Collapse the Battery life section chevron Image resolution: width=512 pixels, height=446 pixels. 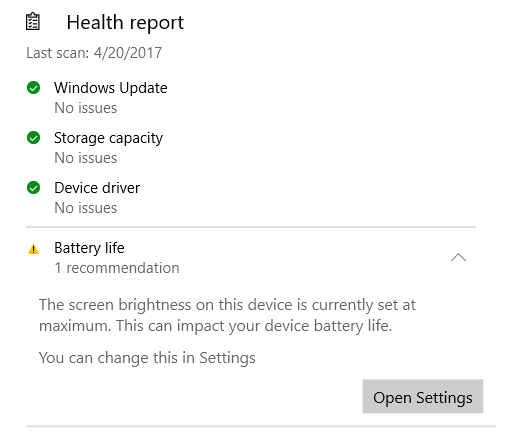click(458, 257)
